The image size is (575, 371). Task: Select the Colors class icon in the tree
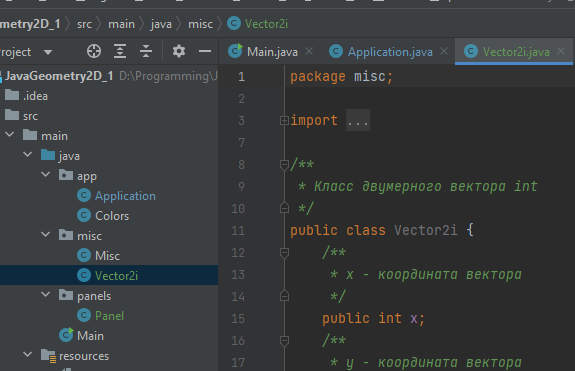point(84,215)
